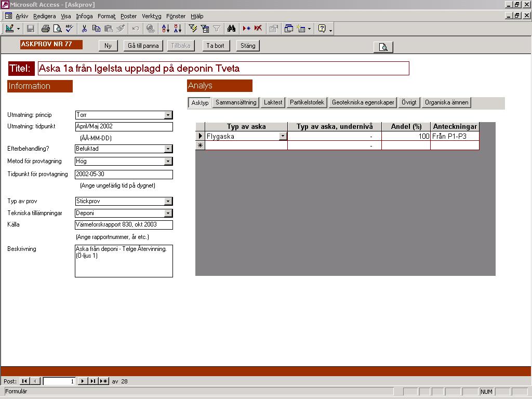Click the preview magnifier button on form header
Screen dimensions: 532x399
(383, 47)
